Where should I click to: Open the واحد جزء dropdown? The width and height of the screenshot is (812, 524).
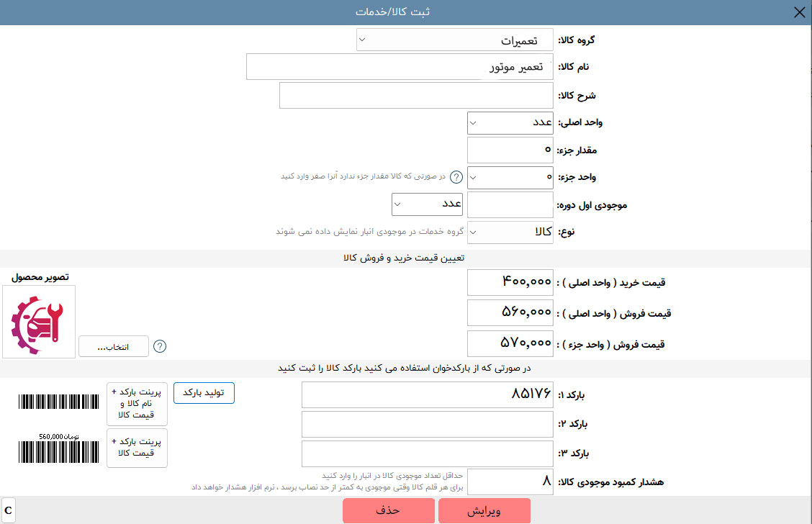point(510,177)
